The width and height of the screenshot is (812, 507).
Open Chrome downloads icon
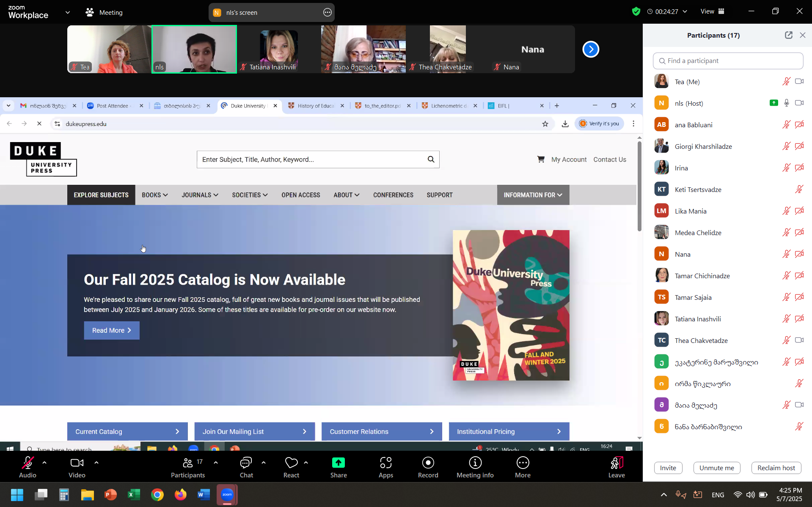click(565, 124)
